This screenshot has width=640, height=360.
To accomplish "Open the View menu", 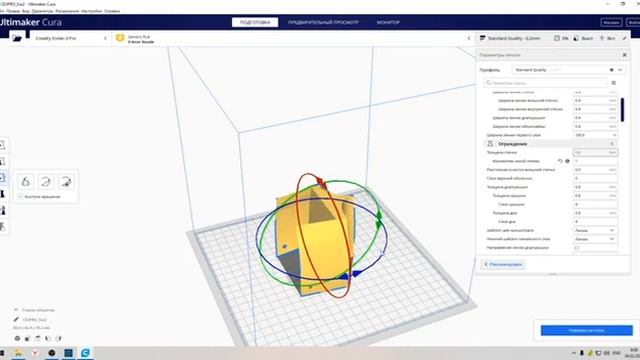I will (x=25, y=11).
